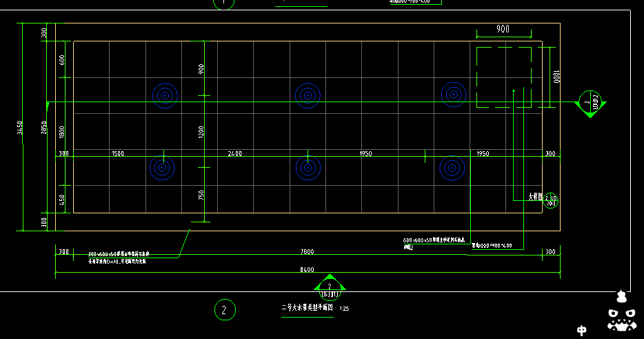Viewport: 644px width, 339px height.
Task: Select the vertical 900 dimension near the top pool edge
Action: (x=201, y=69)
